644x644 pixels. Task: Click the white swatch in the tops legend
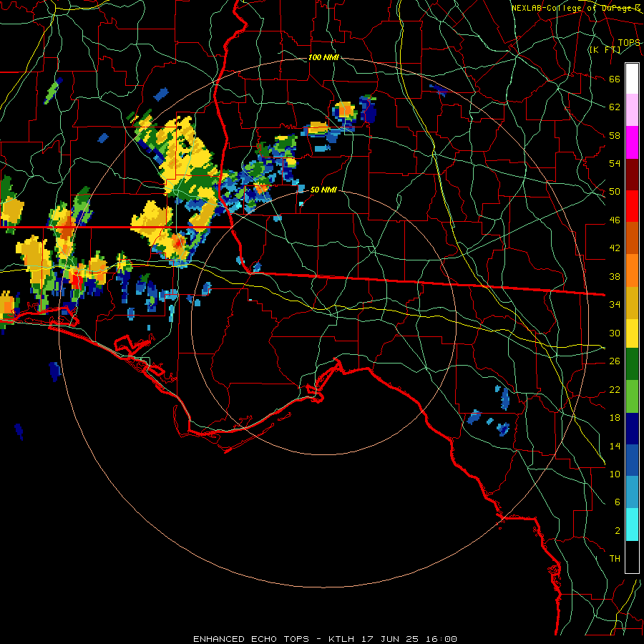[x=632, y=79]
